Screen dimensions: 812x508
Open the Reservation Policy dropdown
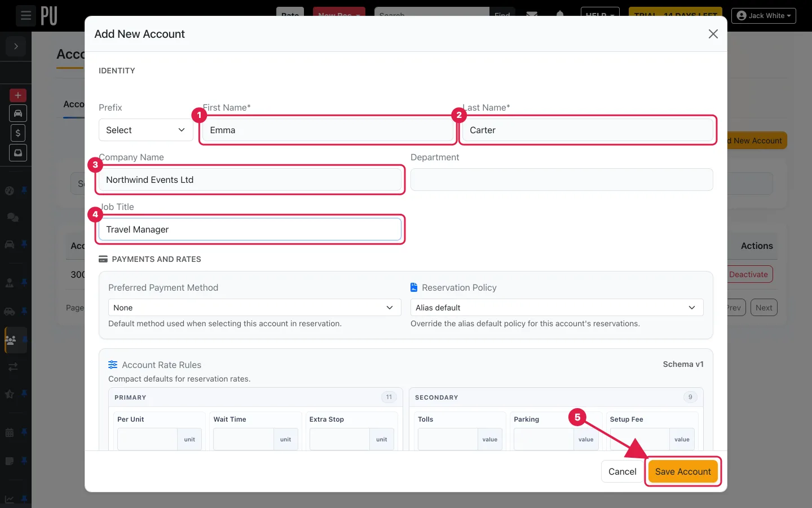pyautogui.click(x=557, y=308)
